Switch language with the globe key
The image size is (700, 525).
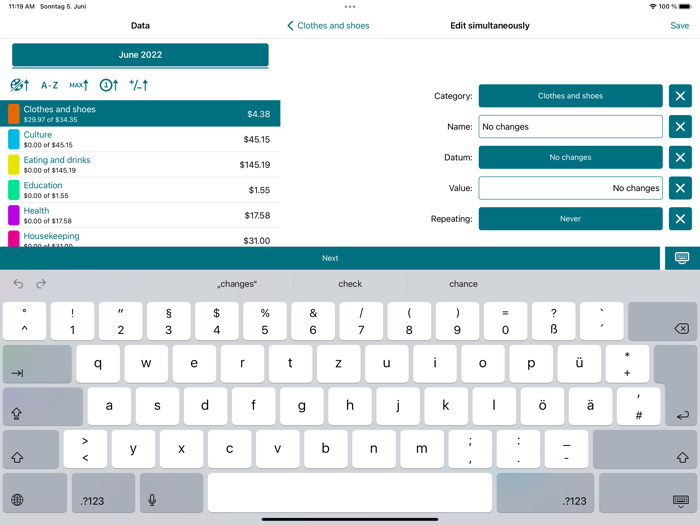click(x=35, y=493)
